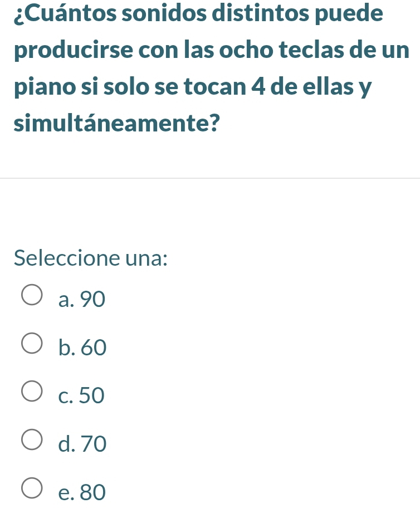Image resolution: width=420 pixels, height=513 pixels.
Task: Click the word "piano" in the question
Action: click(x=45, y=87)
